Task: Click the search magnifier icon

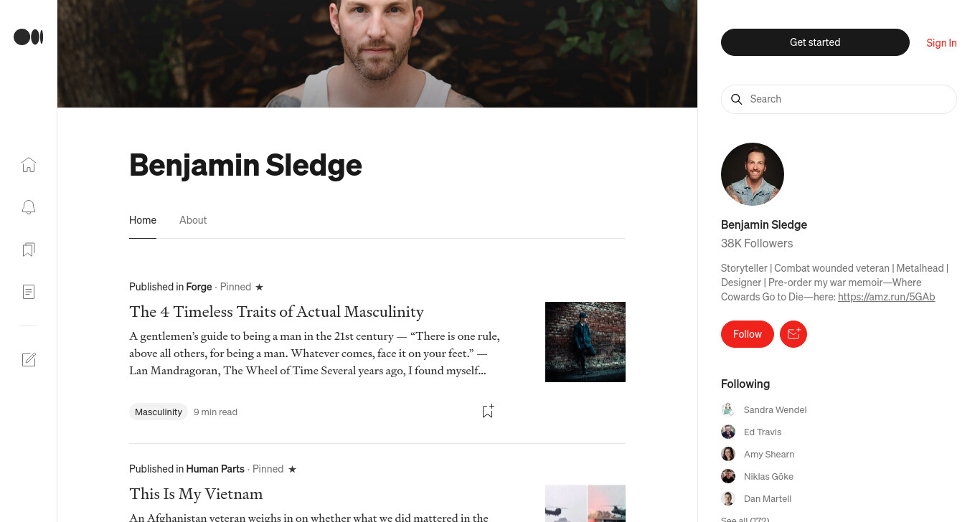Action: pos(736,99)
